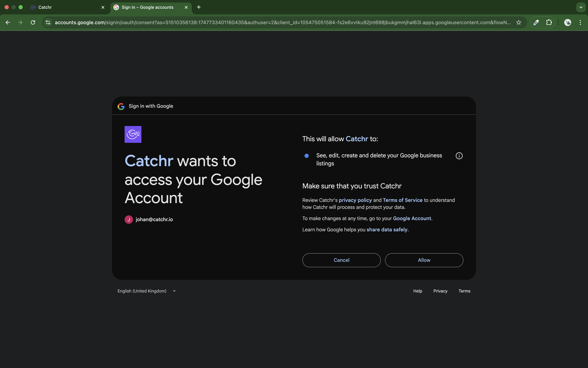Screen dimensions: 588x368
Task: View site information icon in address bar
Action: [48, 22]
